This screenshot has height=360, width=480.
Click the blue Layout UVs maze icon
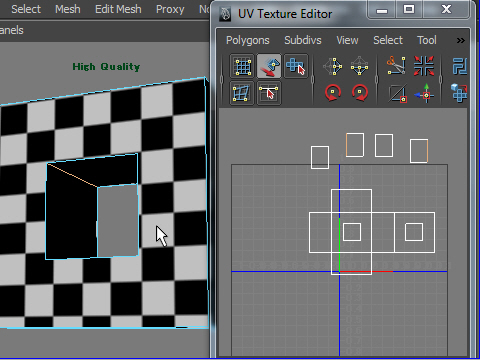tap(460, 66)
